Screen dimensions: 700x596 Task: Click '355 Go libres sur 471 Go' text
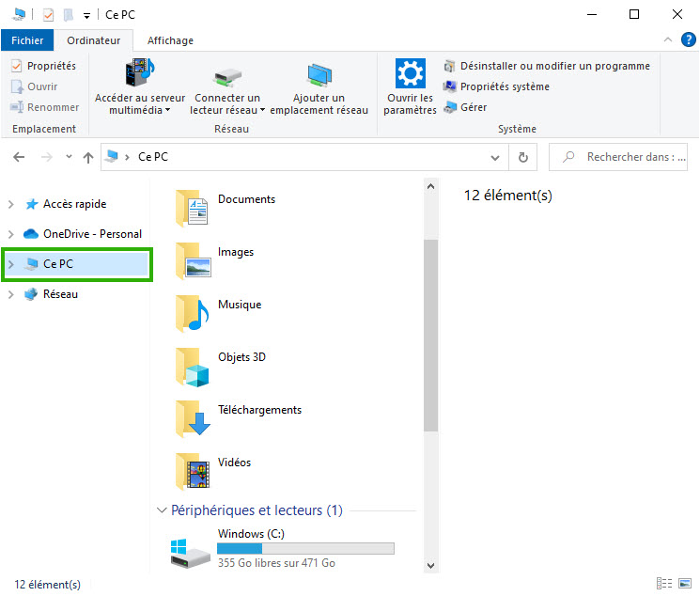pyautogui.click(x=276, y=563)
